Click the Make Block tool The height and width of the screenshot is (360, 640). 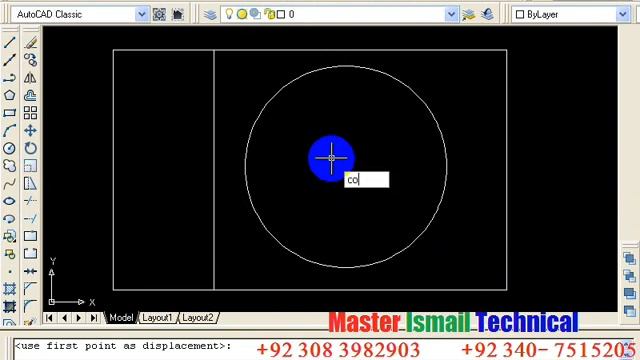10,254
